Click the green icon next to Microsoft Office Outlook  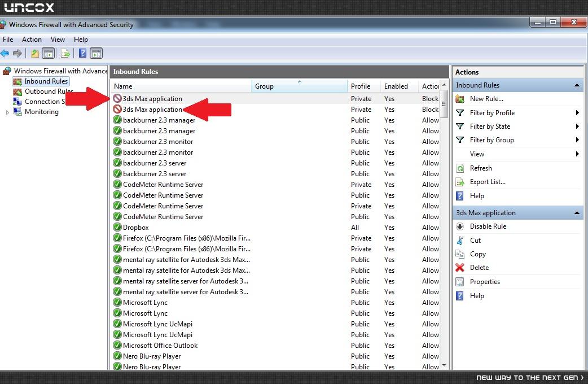coord(117,346)
